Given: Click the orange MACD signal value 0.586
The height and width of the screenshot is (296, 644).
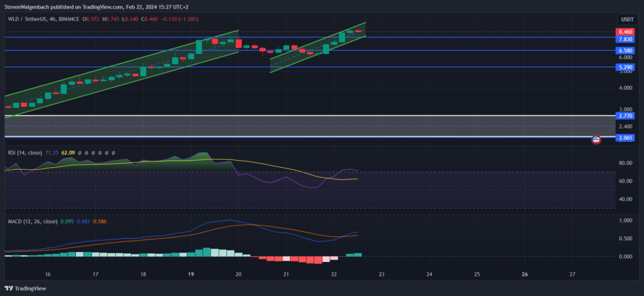Looking at the screenshot, I should tap(99, 221).
